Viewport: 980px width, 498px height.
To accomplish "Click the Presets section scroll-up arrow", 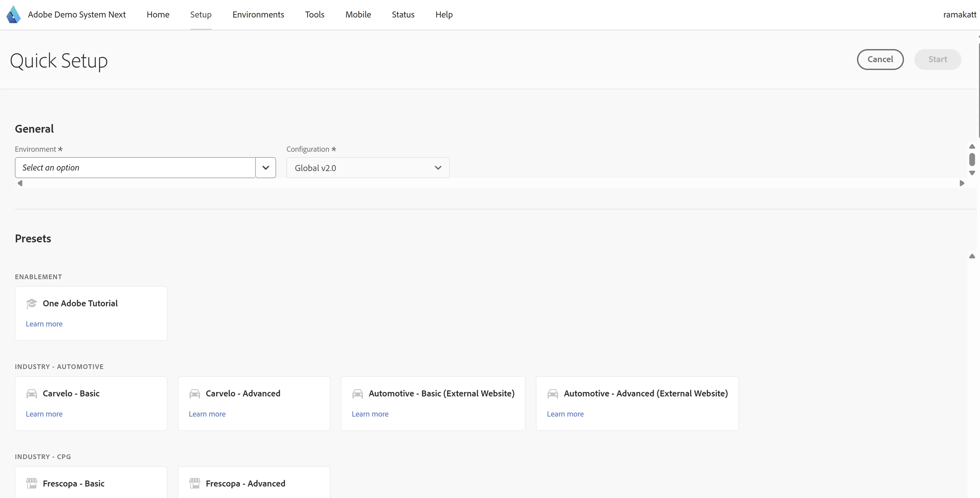I will pos(972,256).
